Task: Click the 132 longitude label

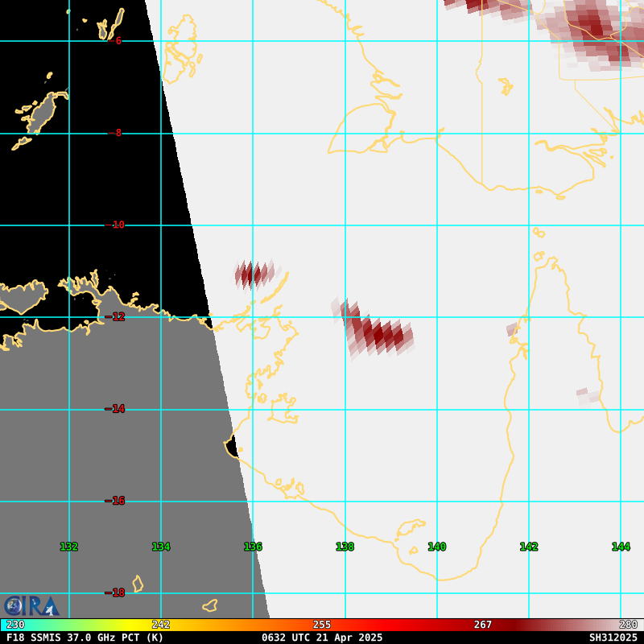Action: (x=68, y=547)
